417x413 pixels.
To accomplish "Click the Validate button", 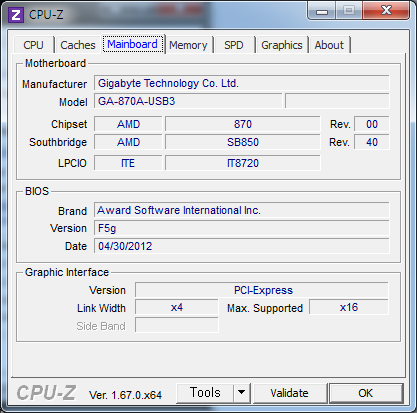I will pos(289,393).
